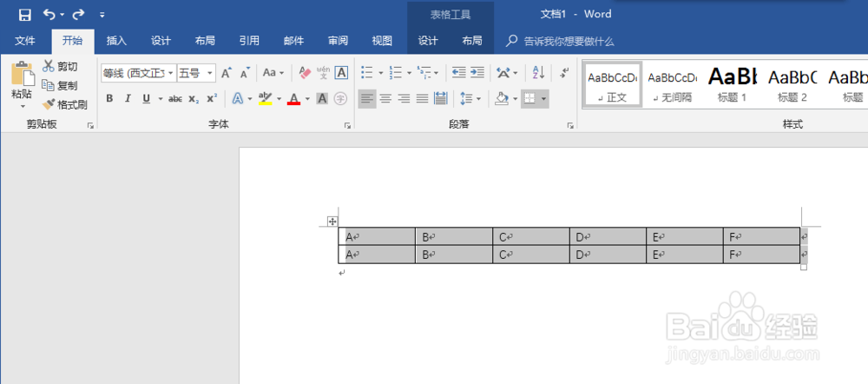Toggle underline formatting

pyautogui.click(x=146, y=99)
